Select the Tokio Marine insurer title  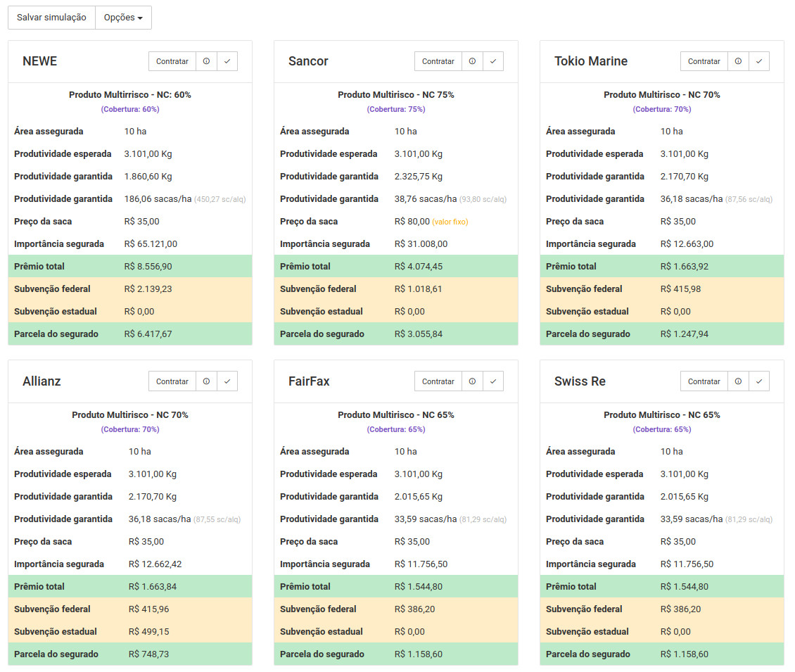pos(591,61)
